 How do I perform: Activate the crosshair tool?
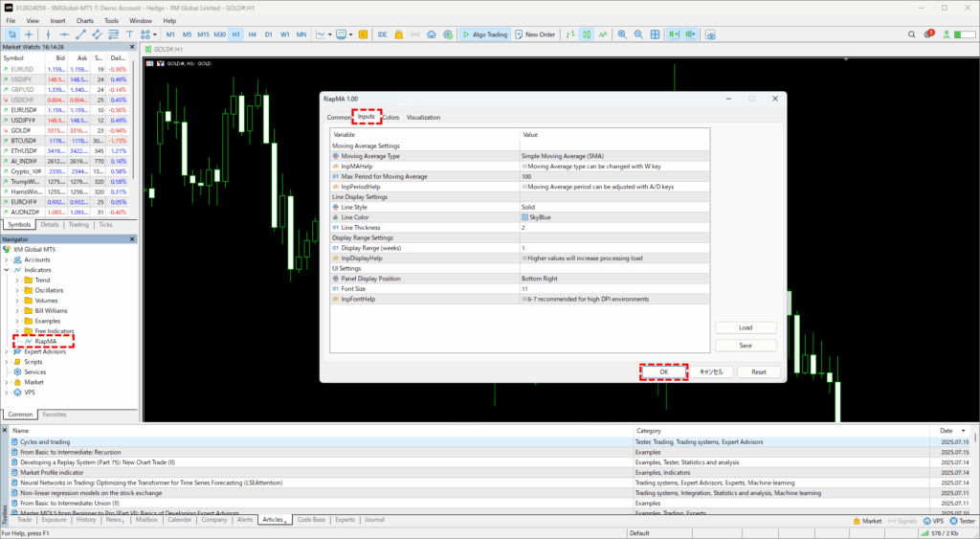[x=28, y=34]
